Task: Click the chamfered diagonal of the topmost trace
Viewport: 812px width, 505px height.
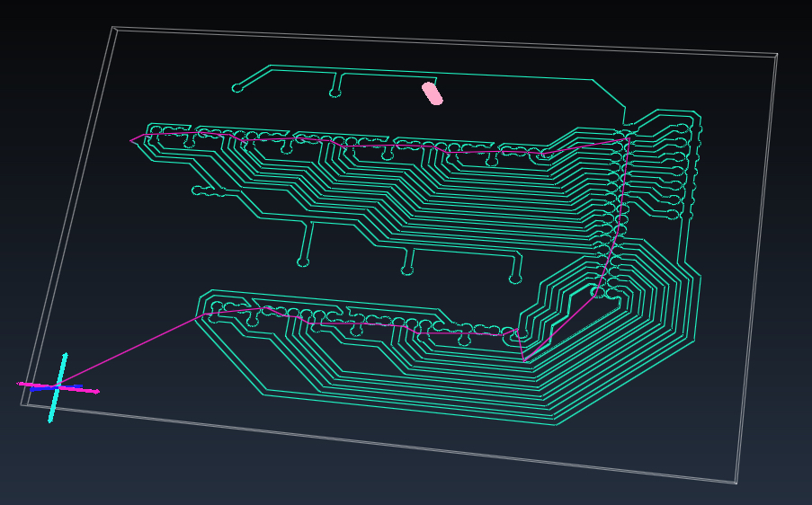Action: 608,93
